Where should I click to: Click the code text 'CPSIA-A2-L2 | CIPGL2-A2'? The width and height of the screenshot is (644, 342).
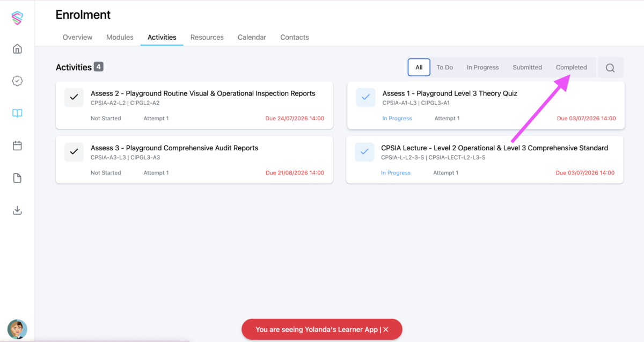click(x=125, y=103)
